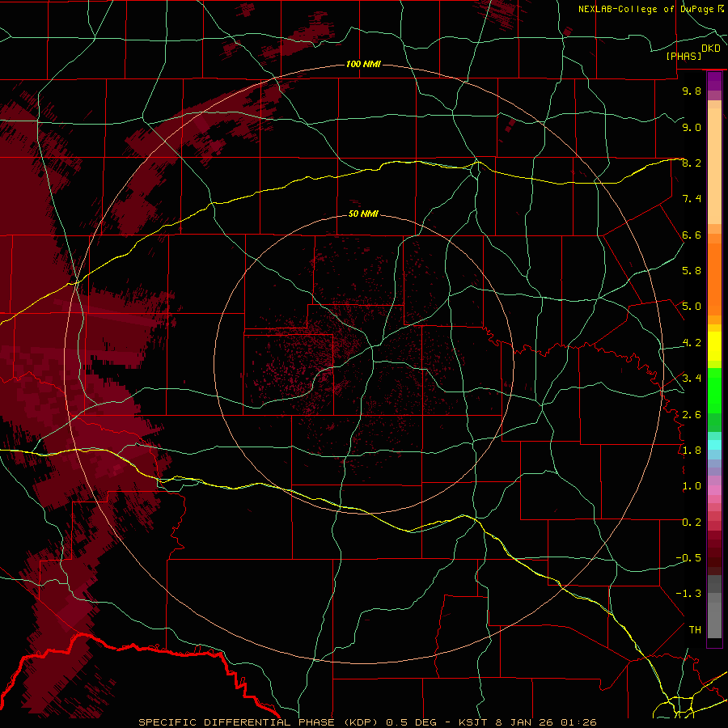
Task: Click the [PHAS] label above the color bar
Action: coord(684,56)
